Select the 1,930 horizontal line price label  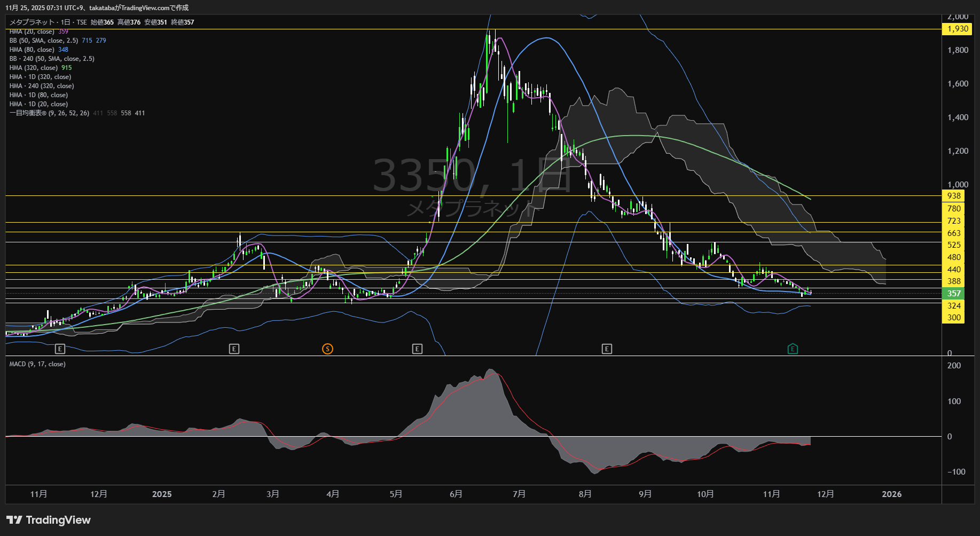pos(957,29)
